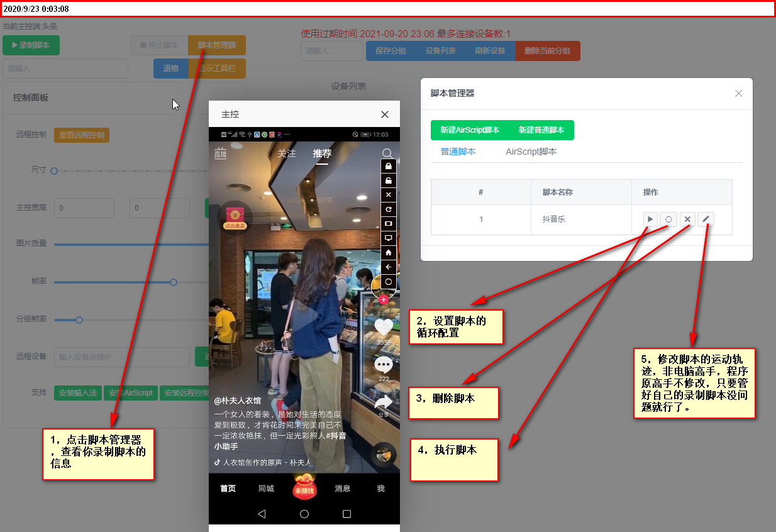Click the 安装输入法 button
The width and height of the screenshot is (776, 532).
click(78, 393)
